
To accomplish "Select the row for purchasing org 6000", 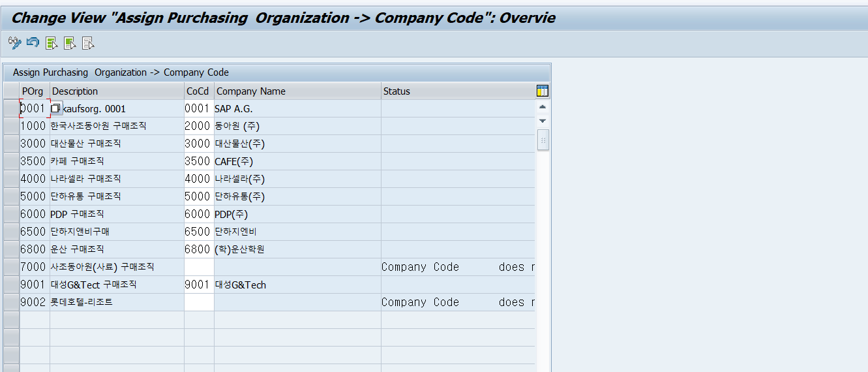I will click(x=11, y=214).
